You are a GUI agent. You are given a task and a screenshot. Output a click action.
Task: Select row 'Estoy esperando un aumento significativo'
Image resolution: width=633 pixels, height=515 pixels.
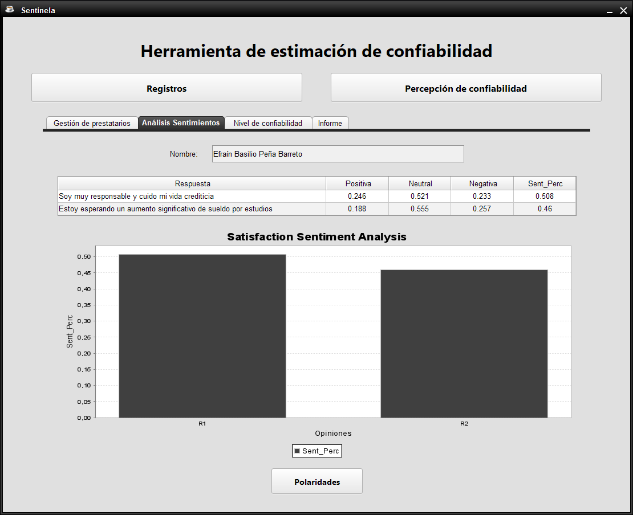coord(192,209)
